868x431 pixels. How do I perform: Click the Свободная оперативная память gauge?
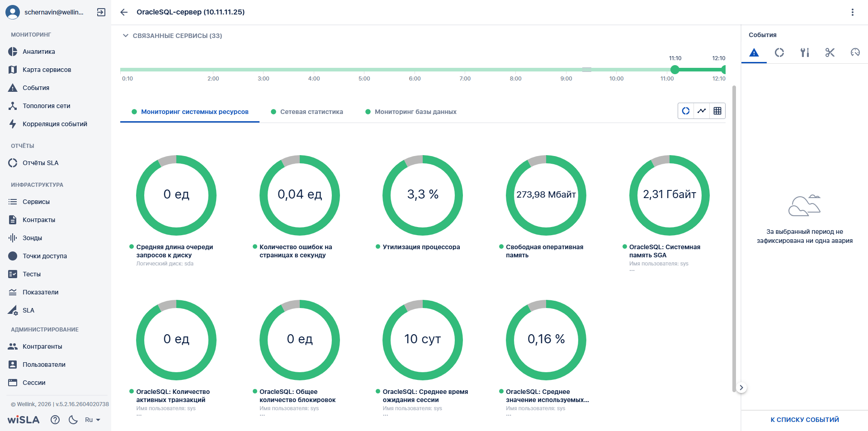[546, 195]
